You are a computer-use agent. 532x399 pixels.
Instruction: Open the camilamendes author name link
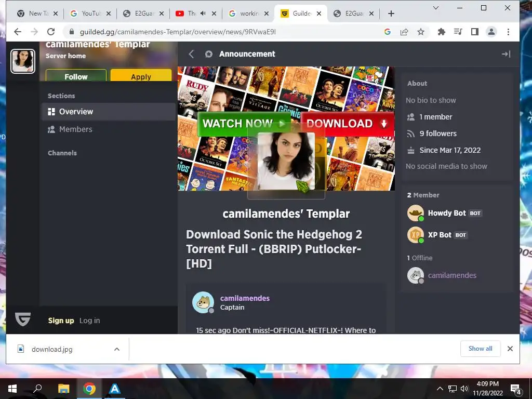[x=245, y=298]
